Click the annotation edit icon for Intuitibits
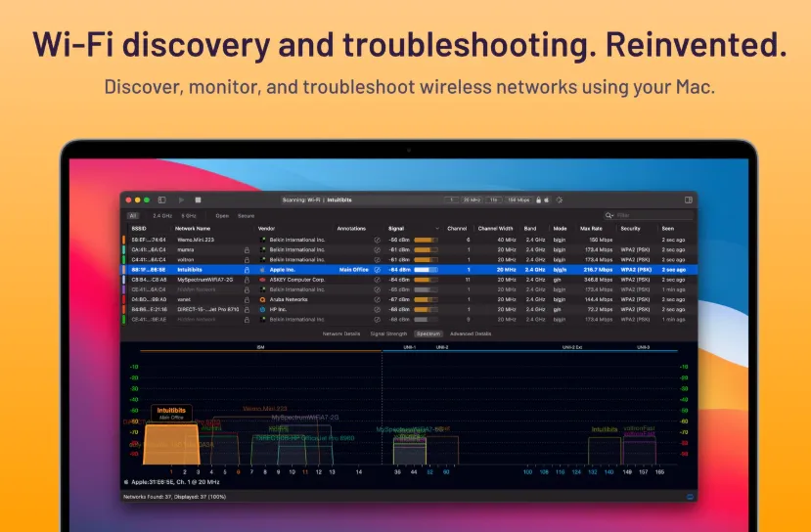The image size is (811, 532). tap(377, 270)
